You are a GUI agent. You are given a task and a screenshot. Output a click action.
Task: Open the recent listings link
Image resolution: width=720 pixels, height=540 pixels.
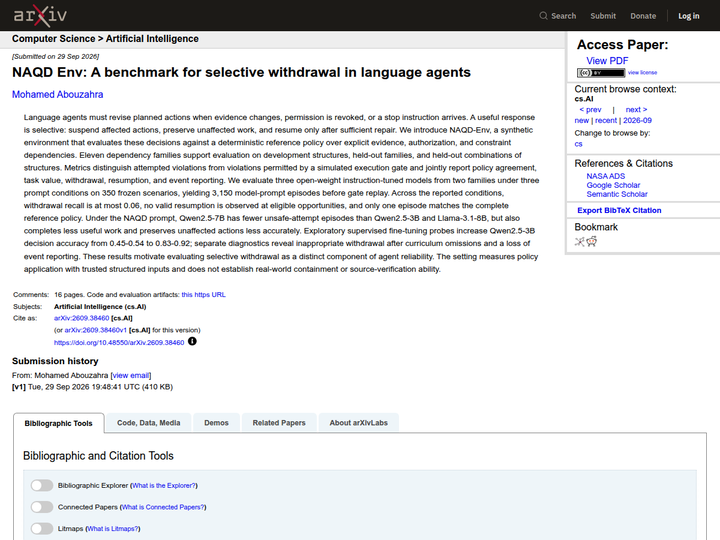tap(606, 120)
